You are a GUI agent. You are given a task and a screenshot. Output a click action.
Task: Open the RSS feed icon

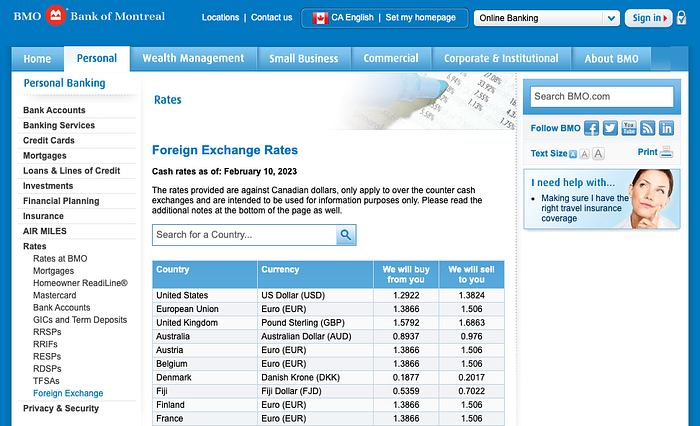click(x=648, y=128)
